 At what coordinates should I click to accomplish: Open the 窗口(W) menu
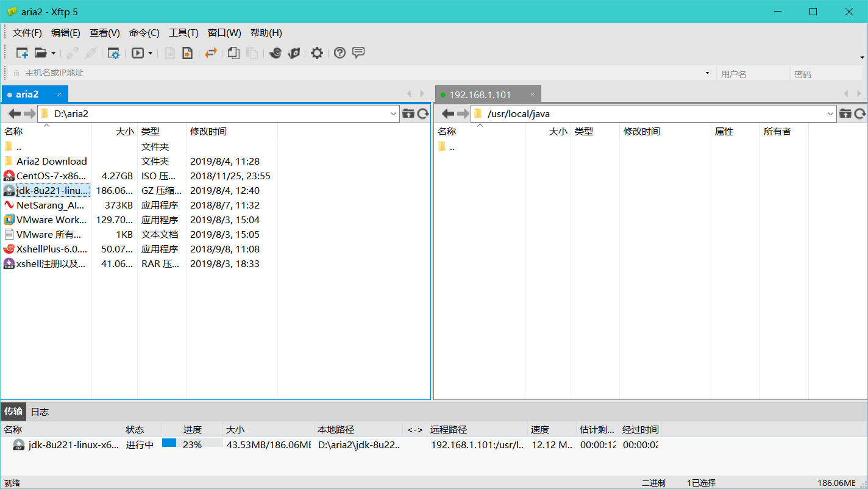(x=224, y=33)
